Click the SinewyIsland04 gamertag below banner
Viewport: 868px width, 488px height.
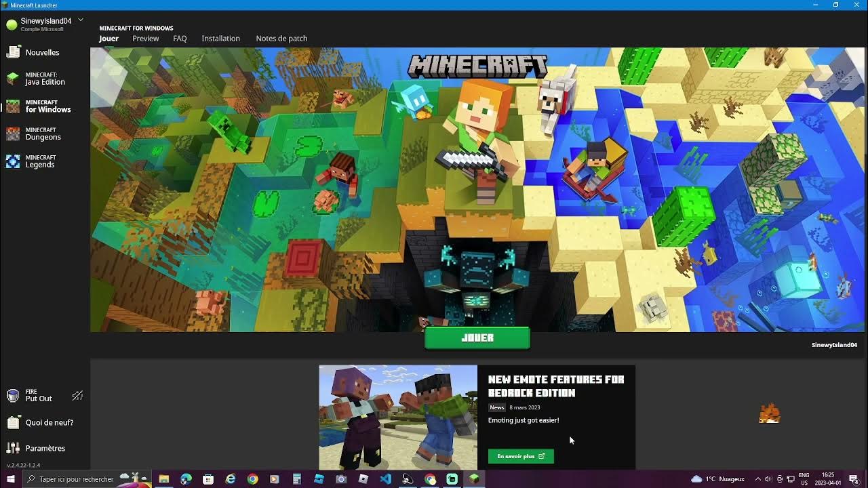click(834, 345)
